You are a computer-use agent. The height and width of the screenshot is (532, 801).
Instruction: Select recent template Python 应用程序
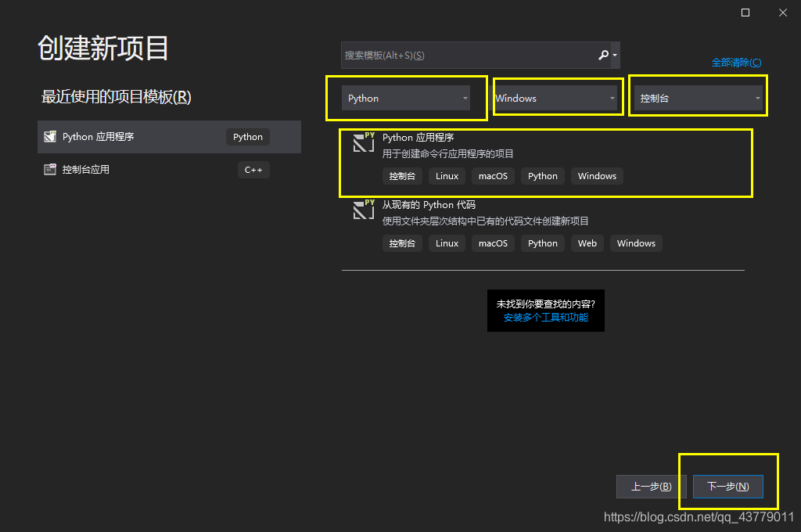pos(169,137)
